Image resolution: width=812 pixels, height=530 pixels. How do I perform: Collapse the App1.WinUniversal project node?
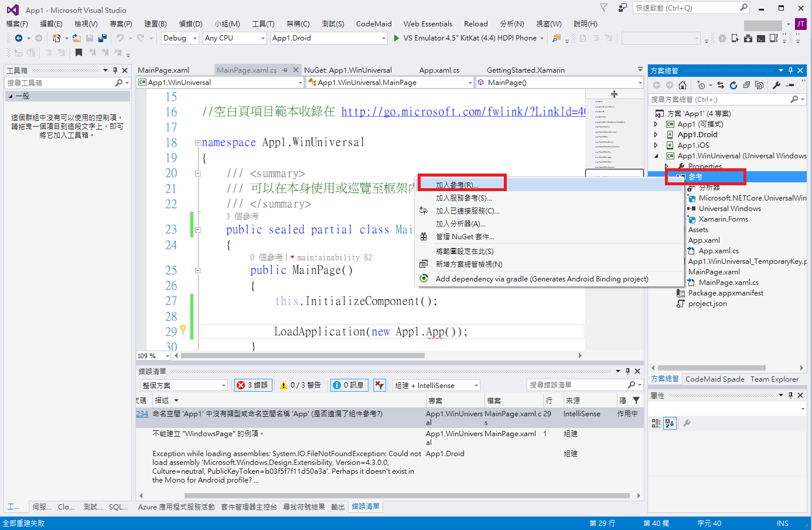(656, 156)
